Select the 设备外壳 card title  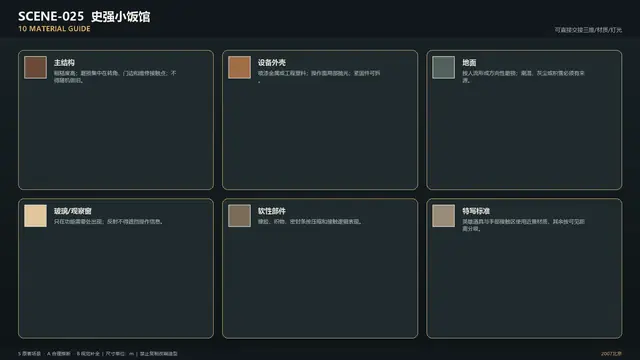[272, 62]
